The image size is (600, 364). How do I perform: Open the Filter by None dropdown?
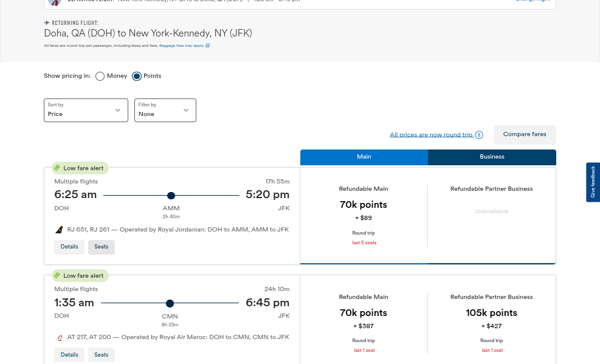point(165,110)
